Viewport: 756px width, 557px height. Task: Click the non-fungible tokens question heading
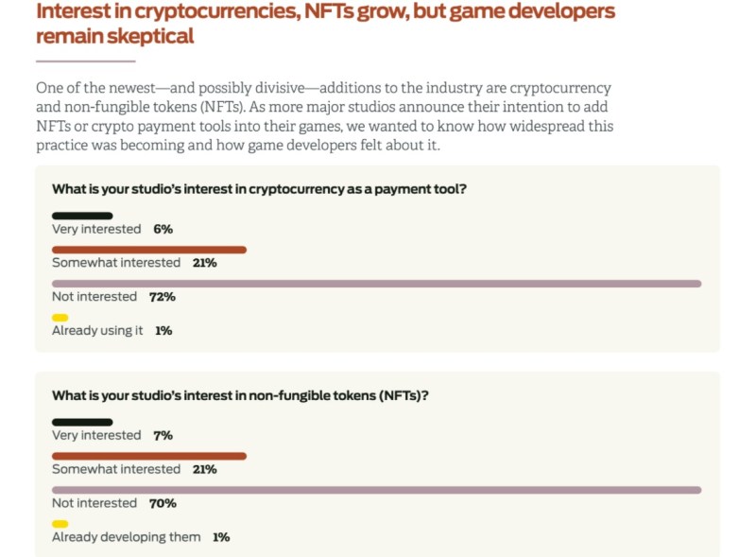click(x=240, y=396)
